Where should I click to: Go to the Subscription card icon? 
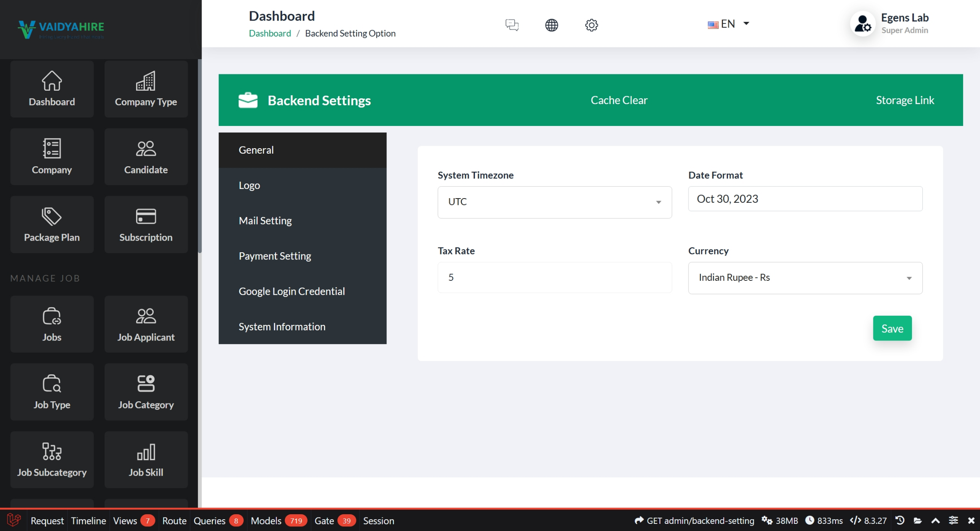[146, 217]
